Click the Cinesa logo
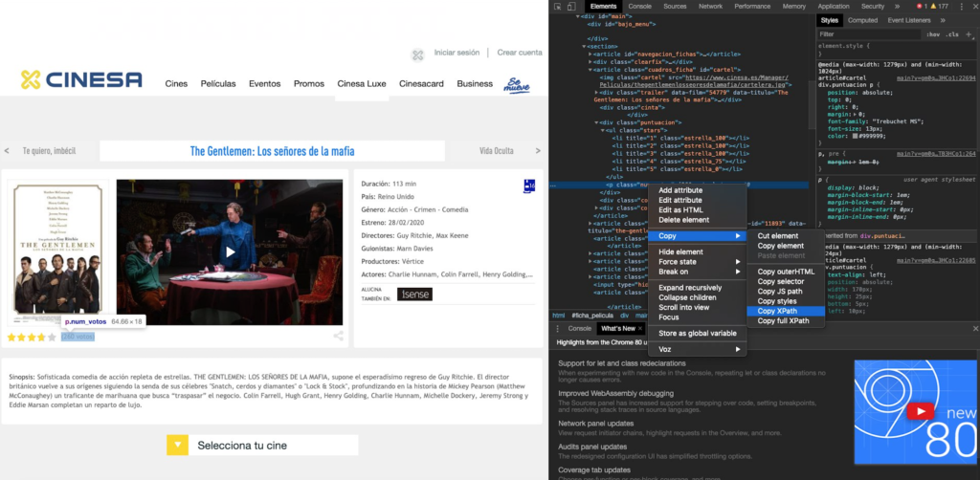 point(81,80)
